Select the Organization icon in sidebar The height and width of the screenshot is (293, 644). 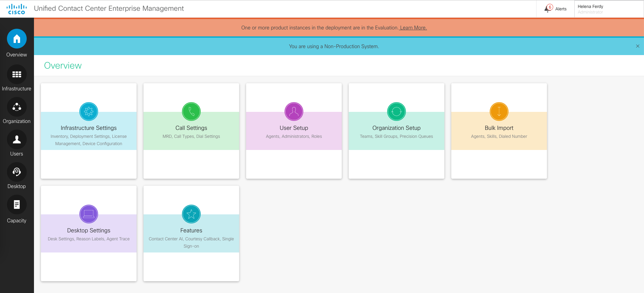tap(17, 107)
